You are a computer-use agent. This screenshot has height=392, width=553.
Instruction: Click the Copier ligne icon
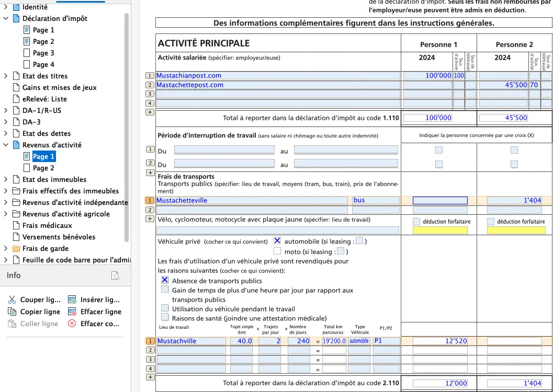pos(12,312)
